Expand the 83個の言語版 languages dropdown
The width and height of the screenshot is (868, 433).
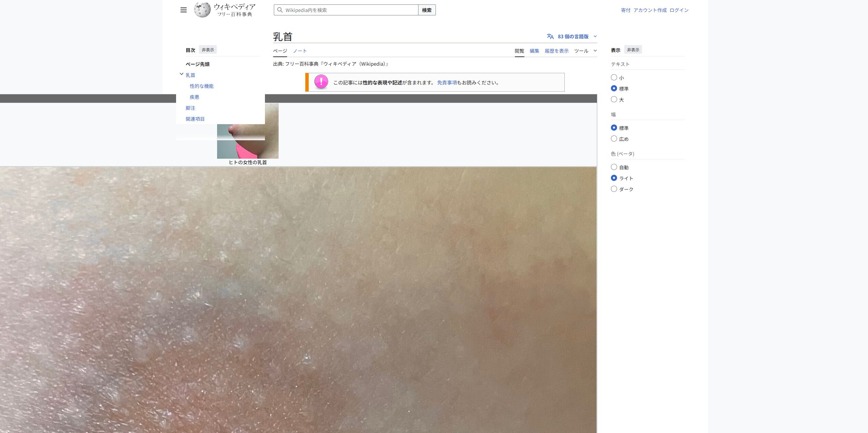coord(572,36)
